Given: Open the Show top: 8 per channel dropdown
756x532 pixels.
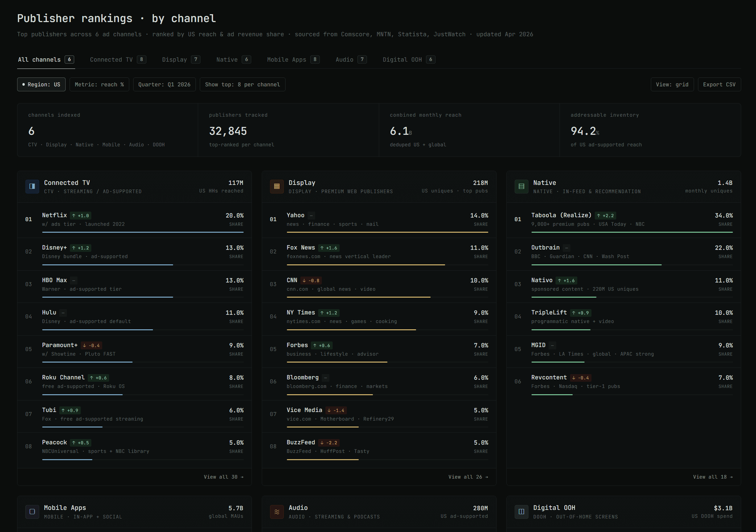Looking at the screenshot, I should 242,84.
